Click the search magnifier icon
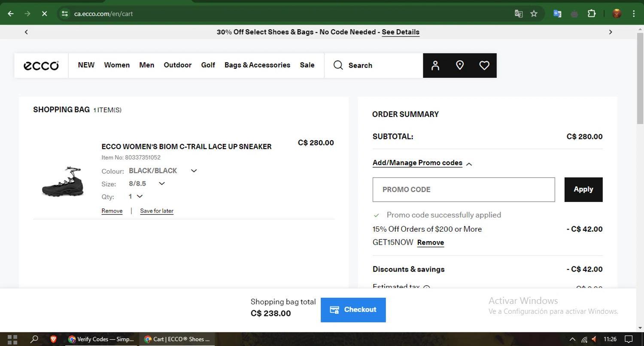644x346 pixels. click(338, 65)
